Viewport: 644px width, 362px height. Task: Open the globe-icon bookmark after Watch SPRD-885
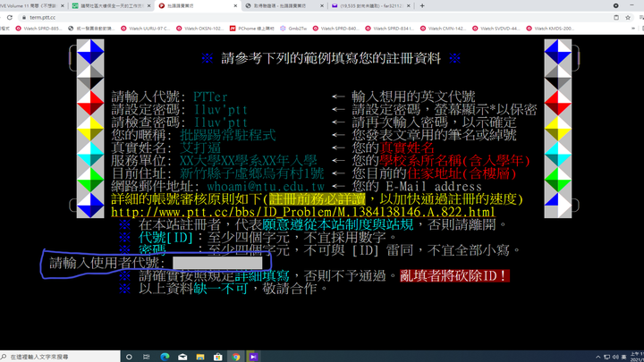click(x=91, y=29)
